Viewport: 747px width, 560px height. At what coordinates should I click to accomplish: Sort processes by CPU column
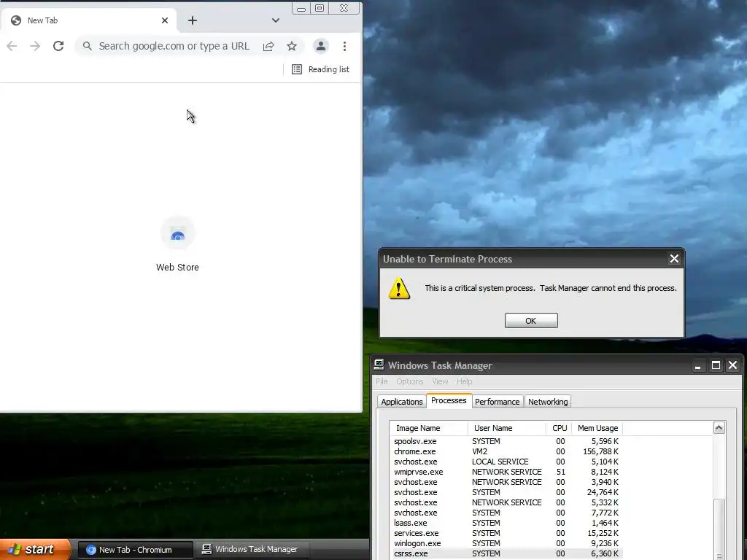pos(559,428)
